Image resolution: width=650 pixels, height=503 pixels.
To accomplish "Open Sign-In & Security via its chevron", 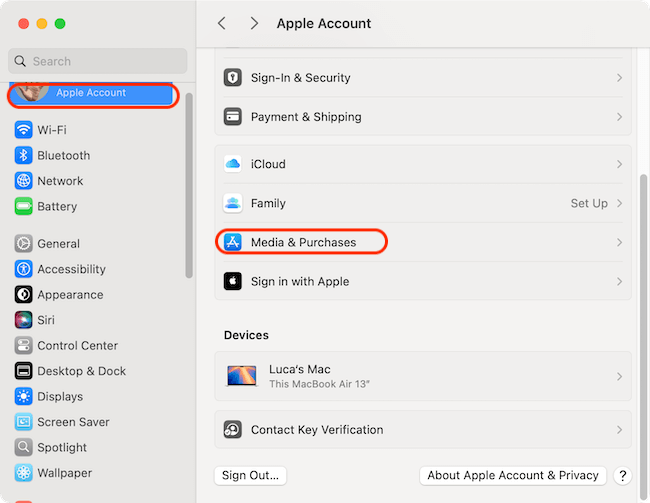I will (619, 78).
